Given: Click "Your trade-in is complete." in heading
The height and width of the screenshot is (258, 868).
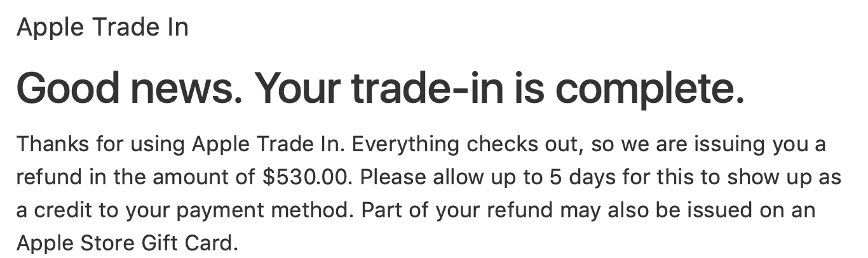Looking at the screenshot, I should pos(499,90).
